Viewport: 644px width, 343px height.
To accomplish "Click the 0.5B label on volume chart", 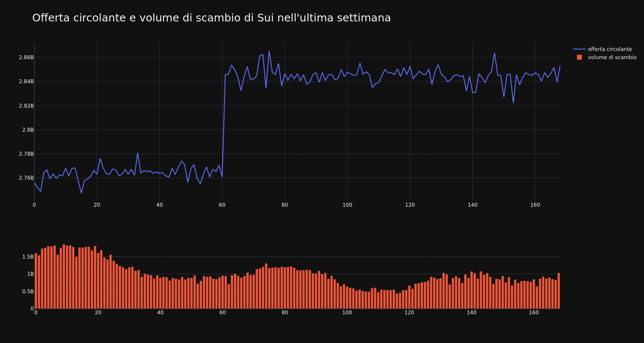I will [27, 292].
